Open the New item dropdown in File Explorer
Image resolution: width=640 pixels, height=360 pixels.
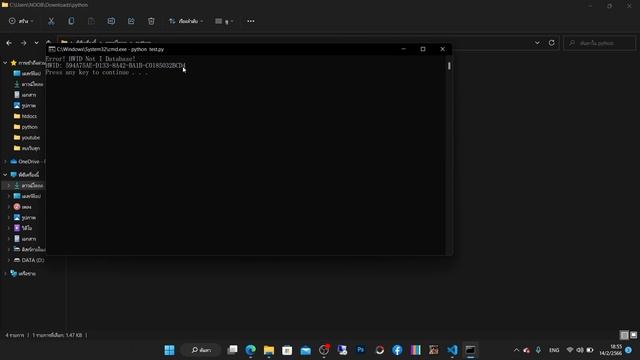[x=21, y=21]
